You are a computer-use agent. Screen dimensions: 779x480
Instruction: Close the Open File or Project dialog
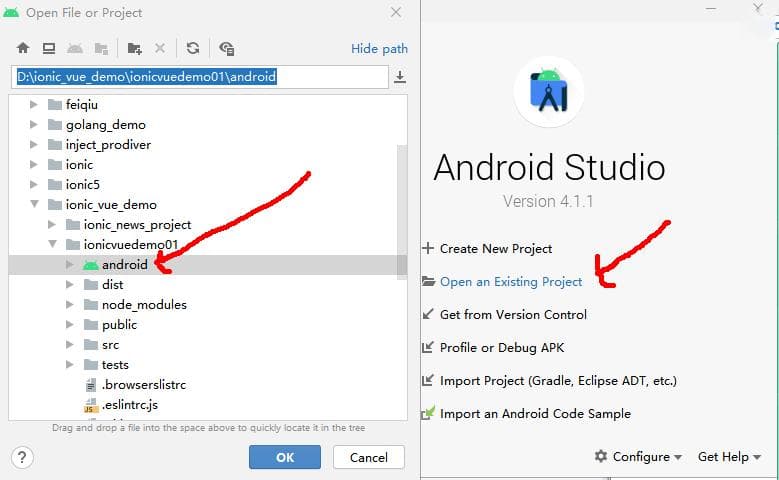396,12
